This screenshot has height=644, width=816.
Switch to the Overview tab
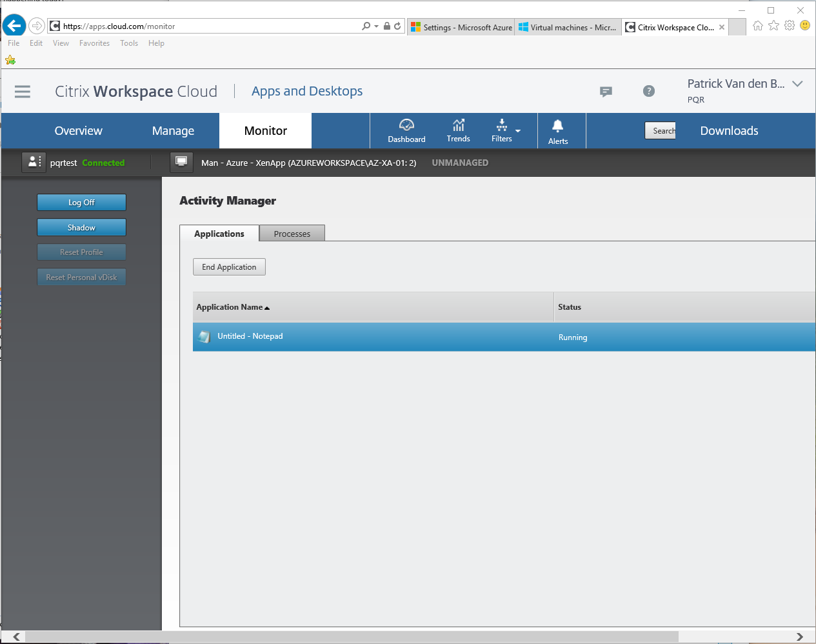(78, 131)
